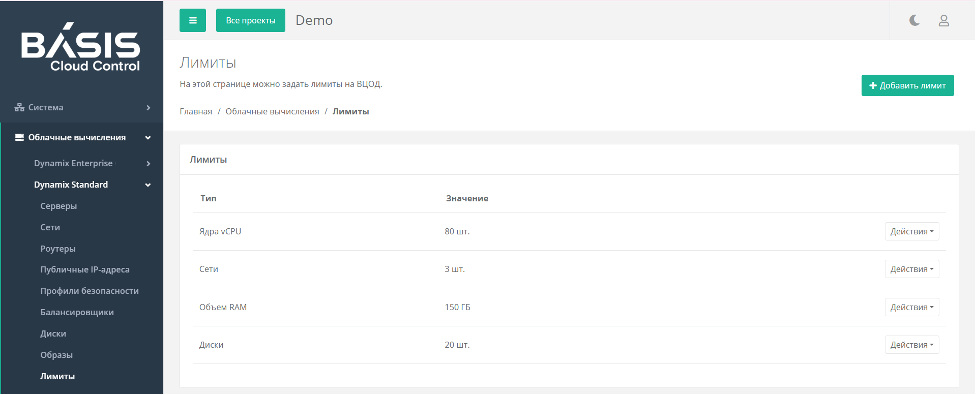Toggle the hamburger sidebar menu button

[193, 20]
